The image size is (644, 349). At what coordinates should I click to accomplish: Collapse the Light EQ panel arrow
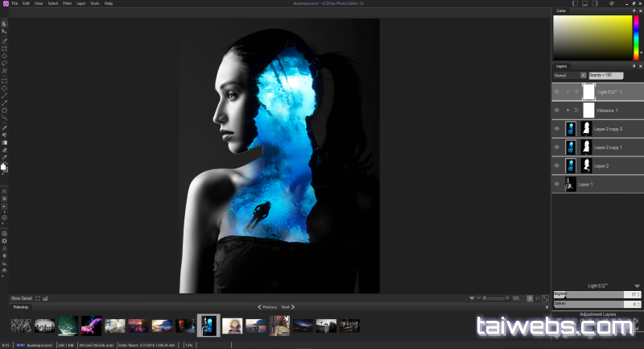pyautogui.click(x=637, y=286)
